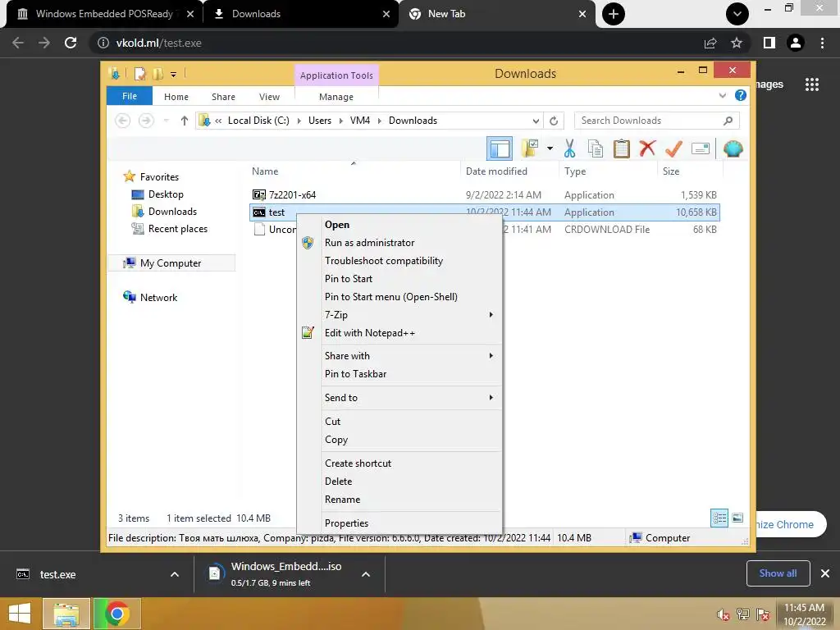Click the orange checkmark Properties toolbar icon
The height and width of the screenshot is (630, 840).
coord(673,148)
